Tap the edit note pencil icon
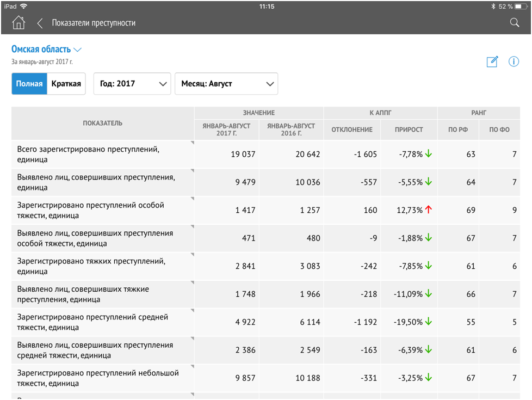The height and width of the screenshot is (400, 532). (x=492, y=61)
